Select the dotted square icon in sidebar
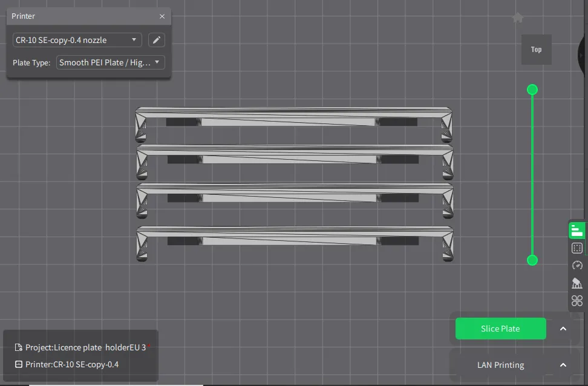Screen dimensions: 588x386 coord(577,248)
